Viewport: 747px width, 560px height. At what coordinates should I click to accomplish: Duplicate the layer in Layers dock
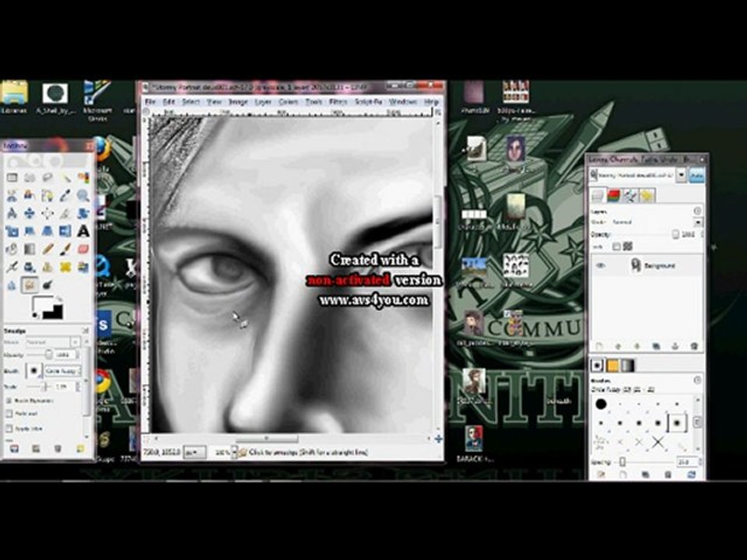tap(656, 346)
